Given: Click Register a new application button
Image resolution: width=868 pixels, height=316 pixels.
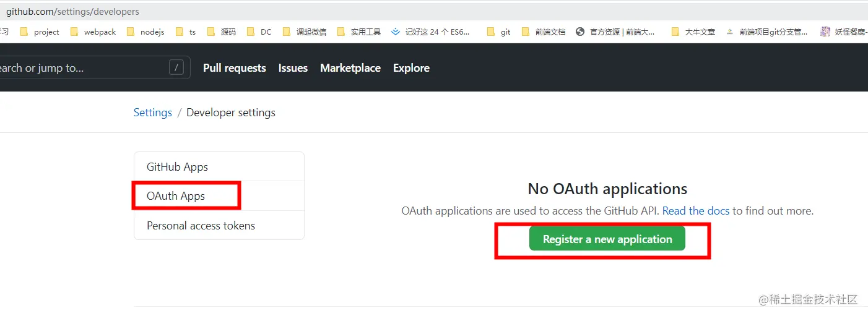Looking at the screenshot, I should 607,239.
